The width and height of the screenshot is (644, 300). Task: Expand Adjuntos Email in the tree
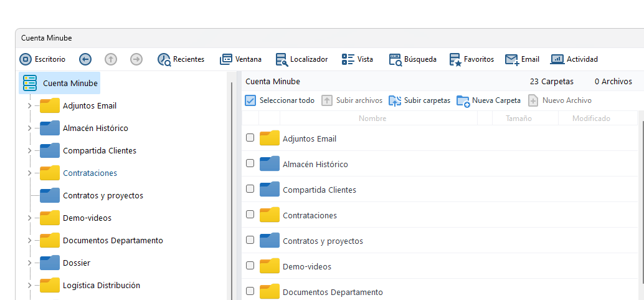[29, 106]
